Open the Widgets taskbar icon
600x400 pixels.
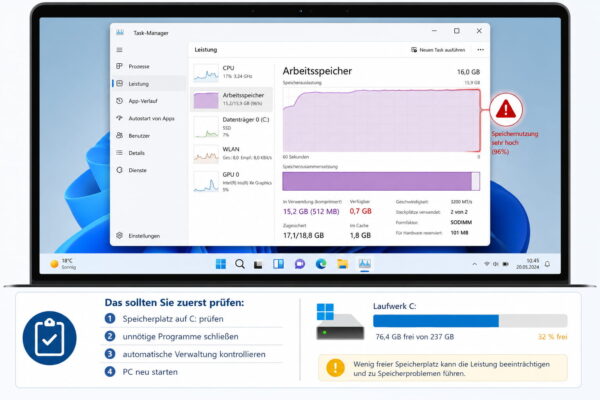pos(278,264)
